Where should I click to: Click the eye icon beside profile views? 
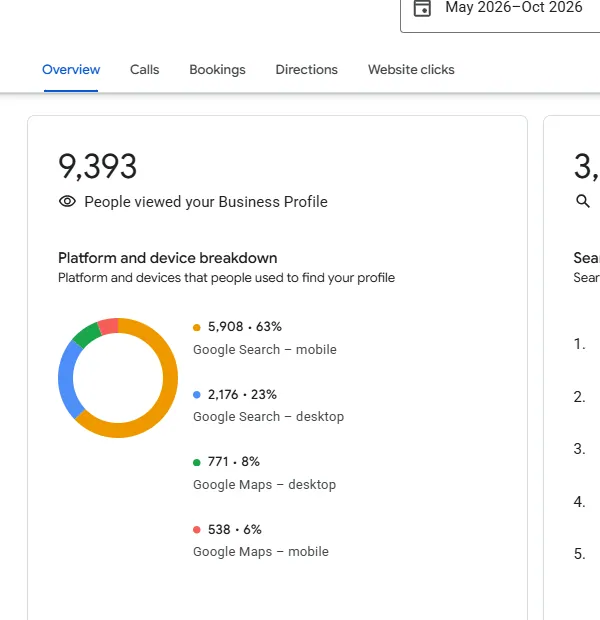click(x=67, y=202)
